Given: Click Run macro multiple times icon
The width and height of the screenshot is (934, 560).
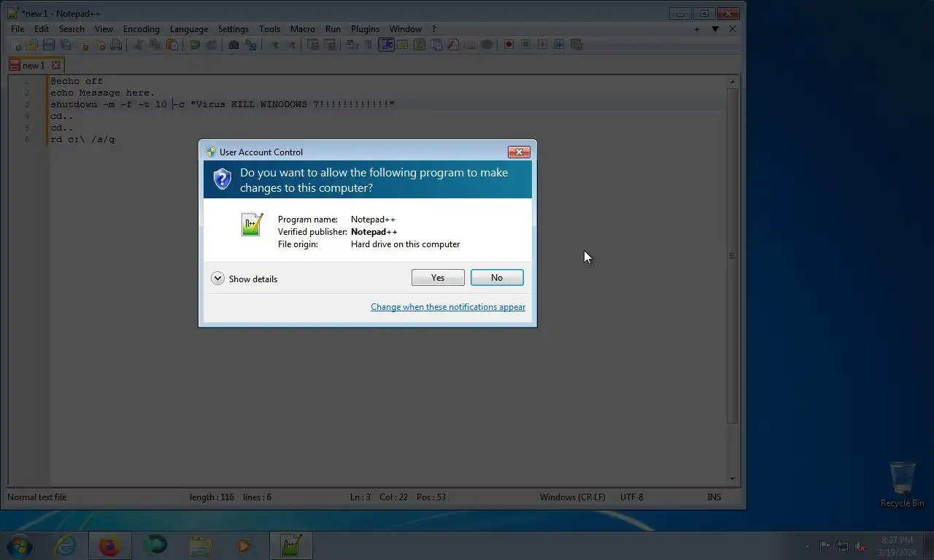Looking at the screenshot, I should click(x=559, y=44).
